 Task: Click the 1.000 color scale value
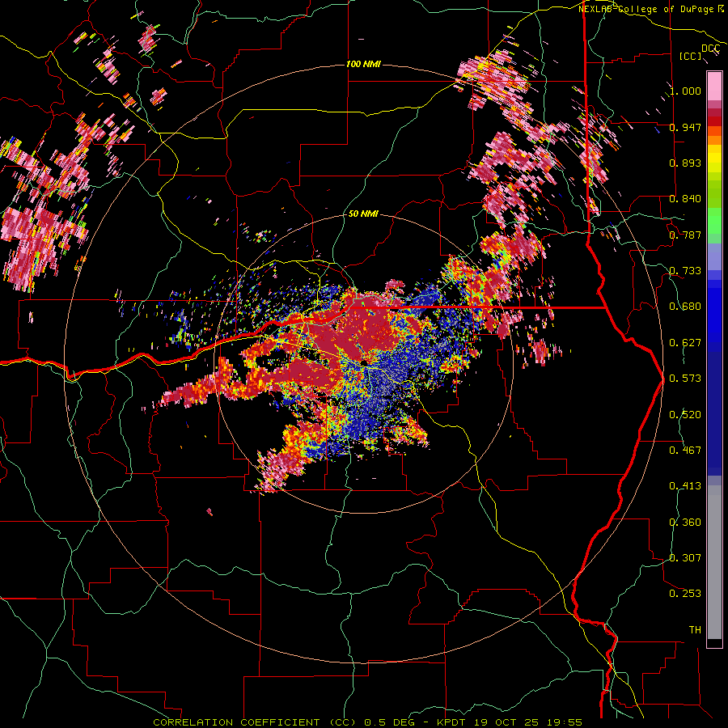pyautogui.click(x=685, y=91)
